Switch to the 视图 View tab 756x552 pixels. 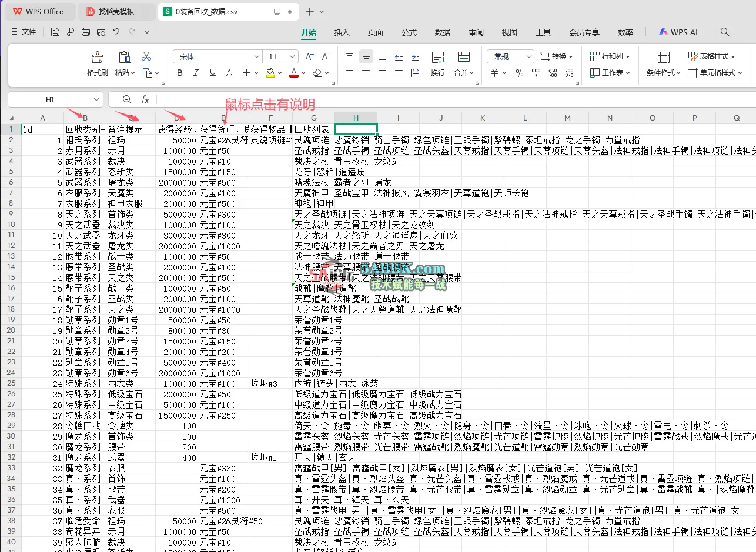point(510,32)
